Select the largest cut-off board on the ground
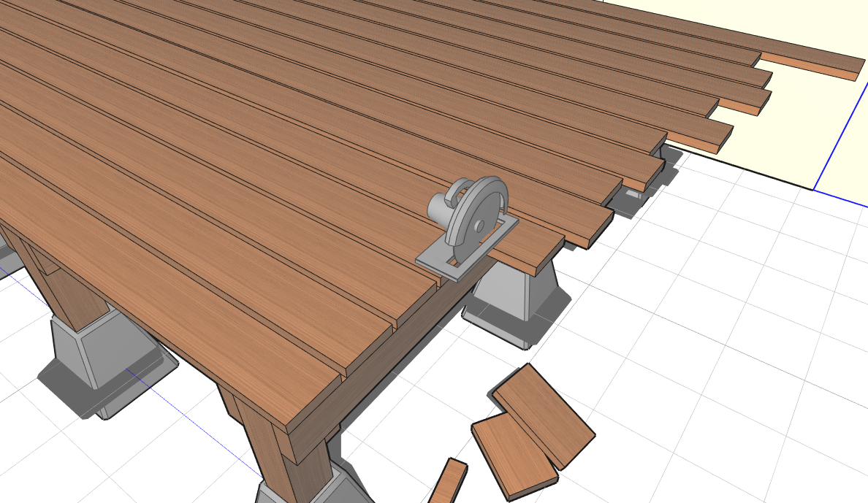Viewport: 868px width, 503px height. (544, 415)
